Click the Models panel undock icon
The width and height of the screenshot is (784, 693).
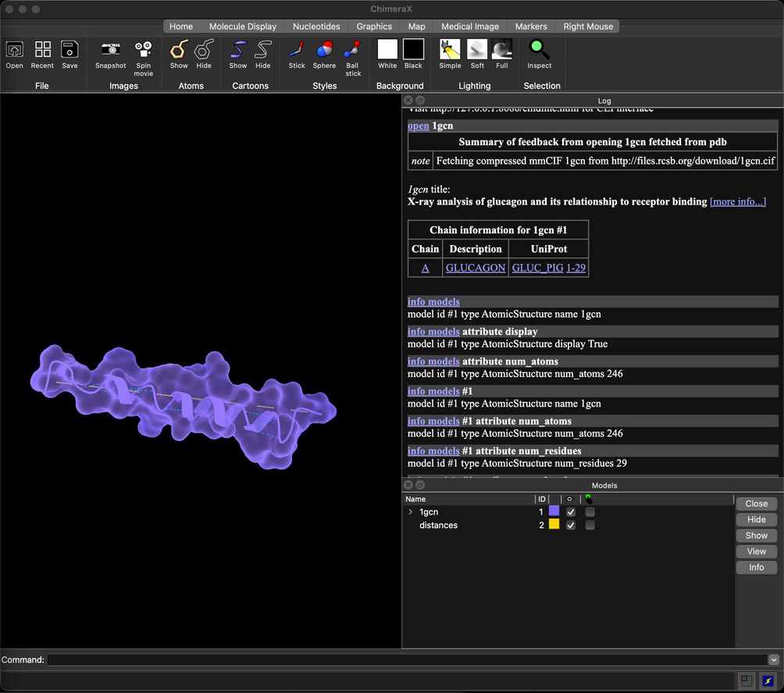[x=420, y=485]
